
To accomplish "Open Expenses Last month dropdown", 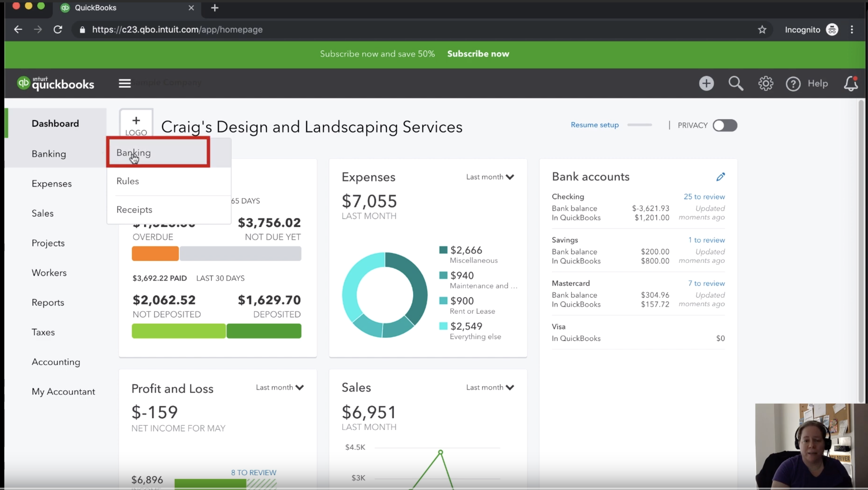I will pos(490,177).
